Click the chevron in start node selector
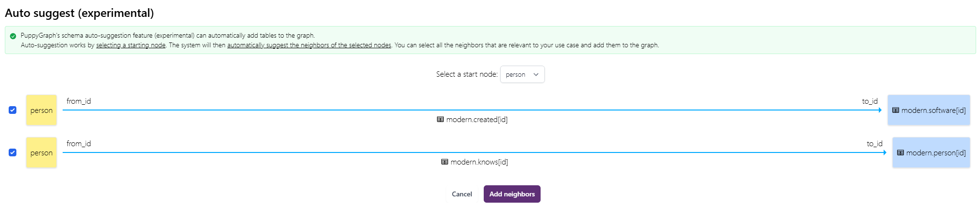This screenshot has height=207, width=980. [x=536, y=74]
